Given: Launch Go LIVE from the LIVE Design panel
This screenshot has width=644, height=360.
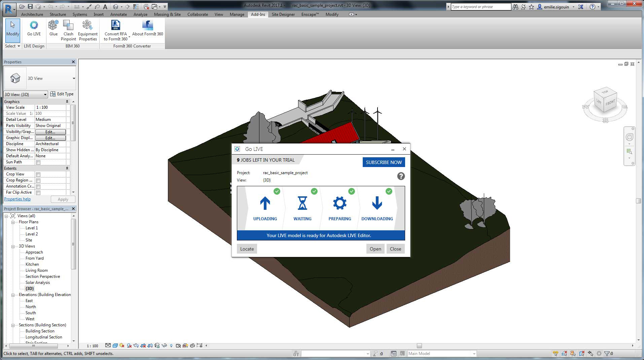Looking at the screenshot, I should [x=34, y=30].
